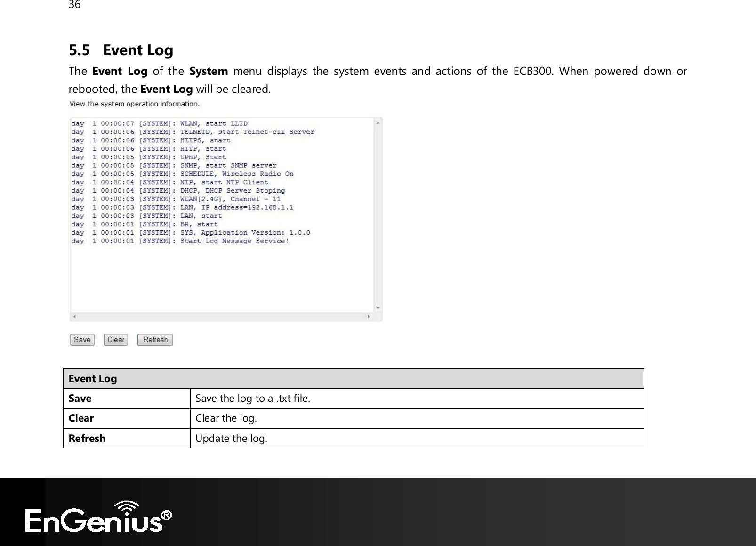Select the log line 'HTTP, start'
Viewport: 756px width, 546px height.
(149, 149)
